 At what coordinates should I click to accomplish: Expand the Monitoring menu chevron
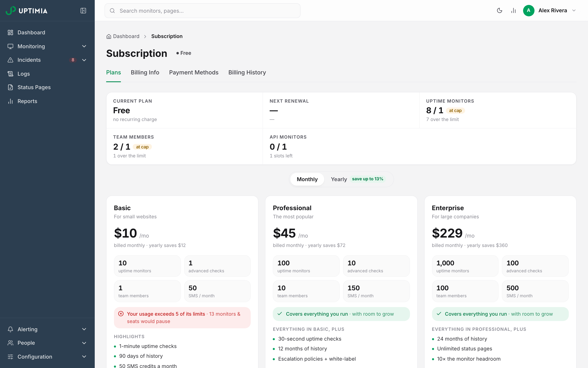pyautogui.click(x=84, y=46)
